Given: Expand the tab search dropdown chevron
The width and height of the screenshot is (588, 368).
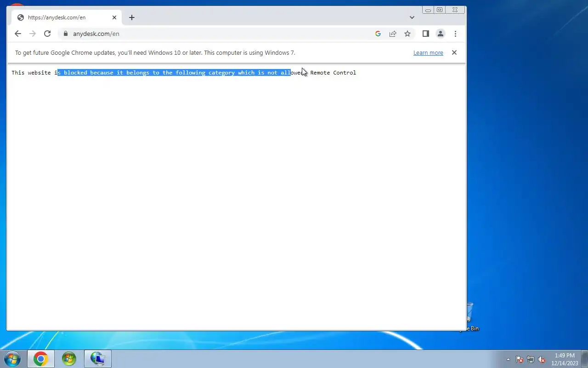Looking at the screenshot, I should [412, 17].
